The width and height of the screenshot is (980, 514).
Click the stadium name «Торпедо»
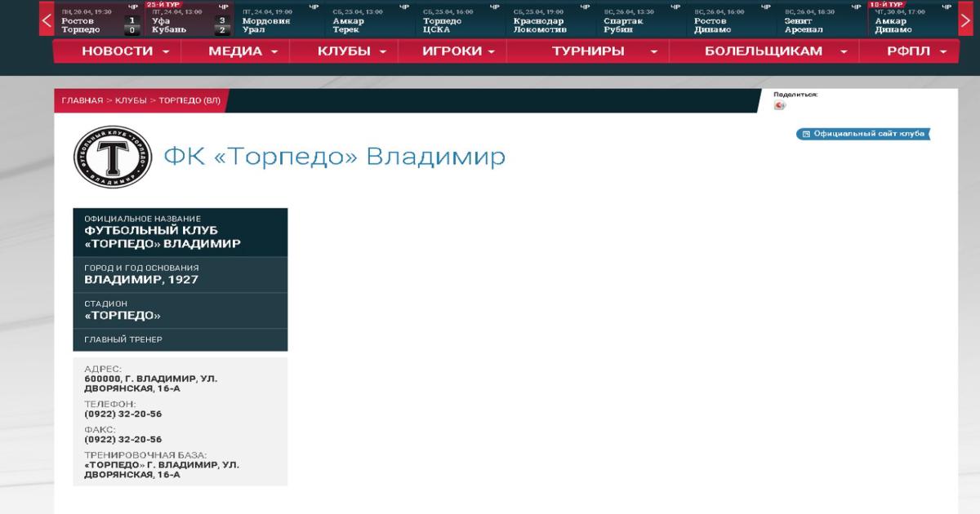(x=122, y=316)
